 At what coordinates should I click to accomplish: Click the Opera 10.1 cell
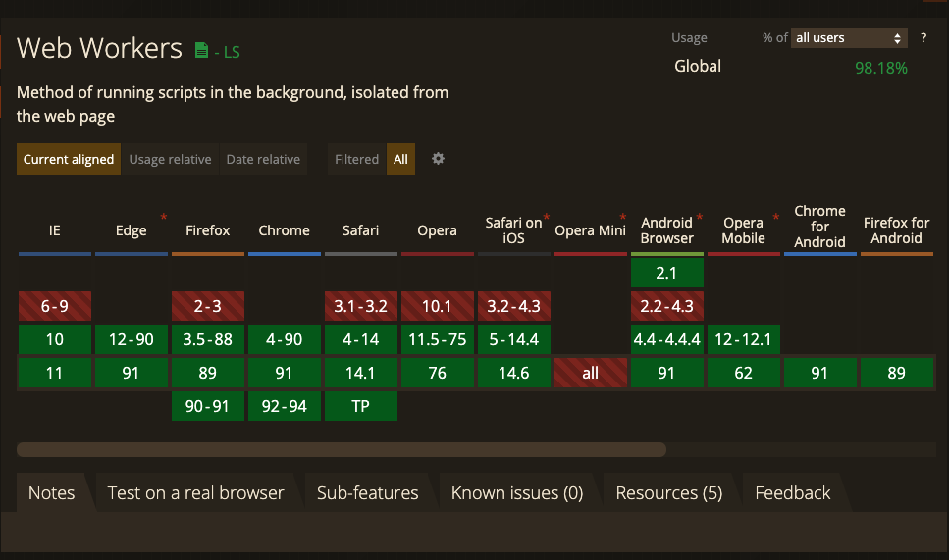point(437,306)
